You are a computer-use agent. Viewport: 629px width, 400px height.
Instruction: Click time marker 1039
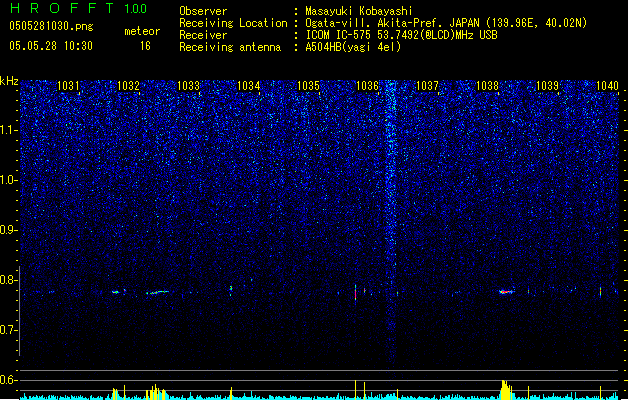click(x=547, y=85)
